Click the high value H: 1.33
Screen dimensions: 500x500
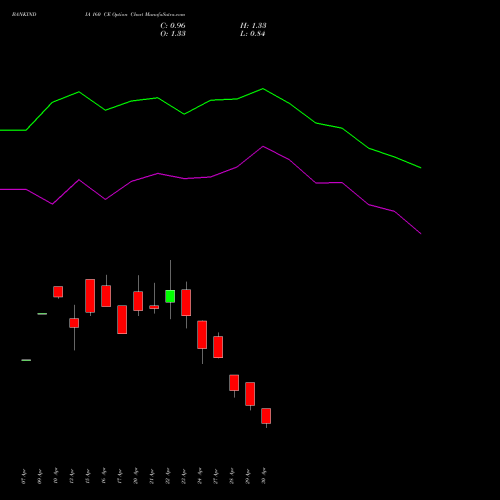click(x=253, y=26)
